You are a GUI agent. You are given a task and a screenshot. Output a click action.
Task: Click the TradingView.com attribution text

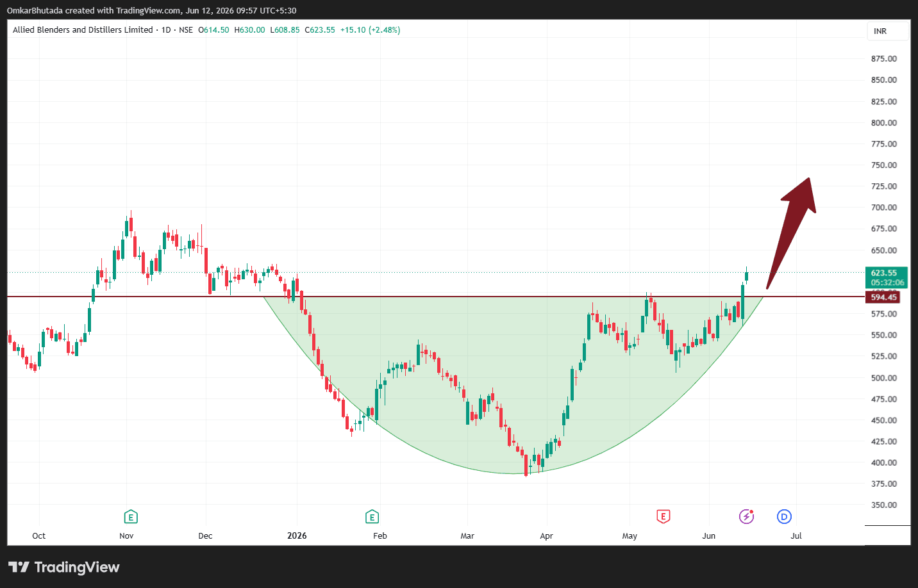tap(148, 10)
